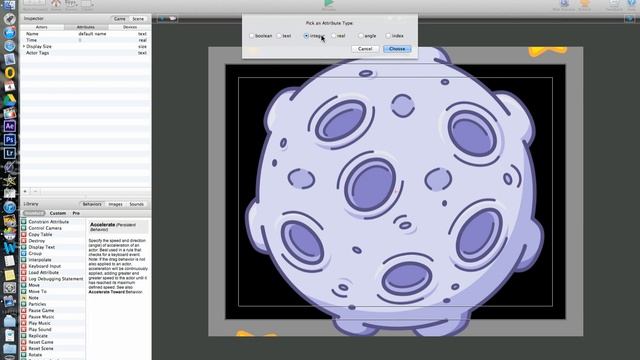
Task: Click Rotate in behaviors list
Action: point(35,355)
